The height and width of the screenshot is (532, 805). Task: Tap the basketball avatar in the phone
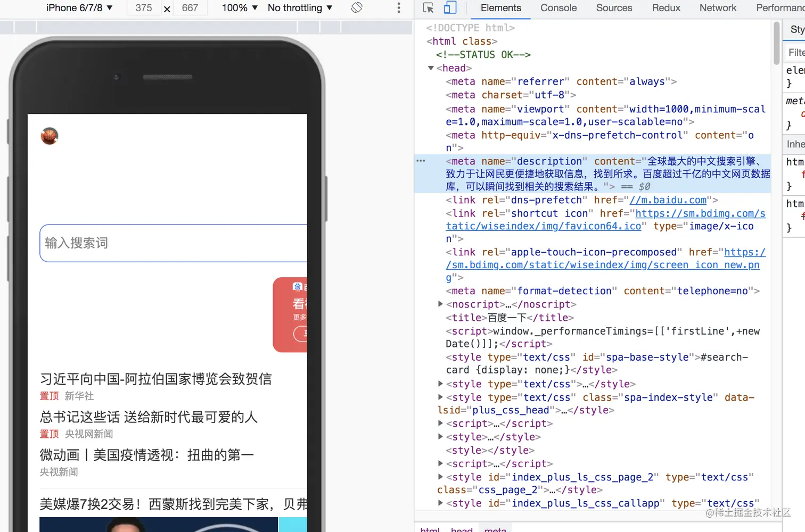click(50, 136)
